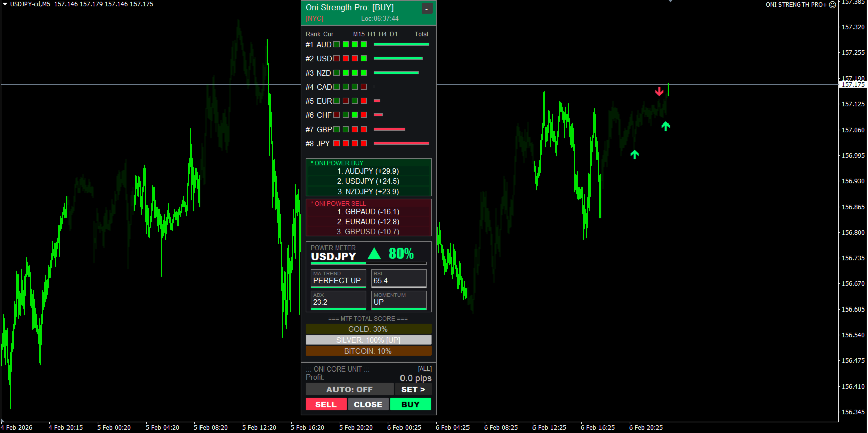868x433 pixels.
Task: Click NZD row H1 strength square
Action: 346,73
